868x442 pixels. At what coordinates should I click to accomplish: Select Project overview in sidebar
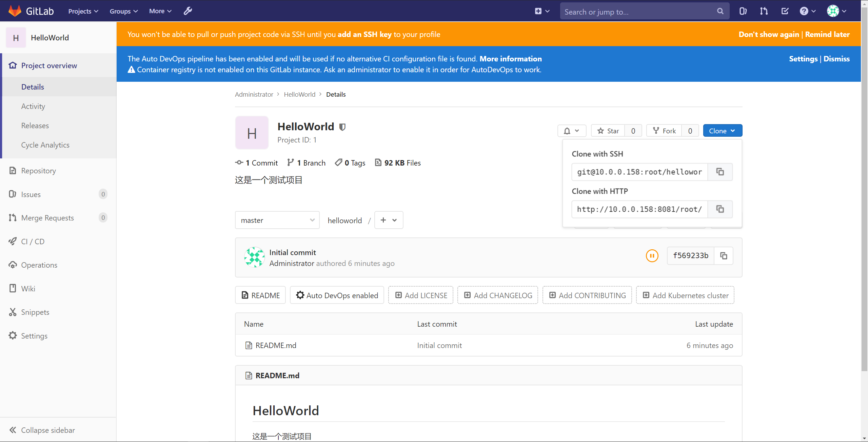(x=49, y=65)
